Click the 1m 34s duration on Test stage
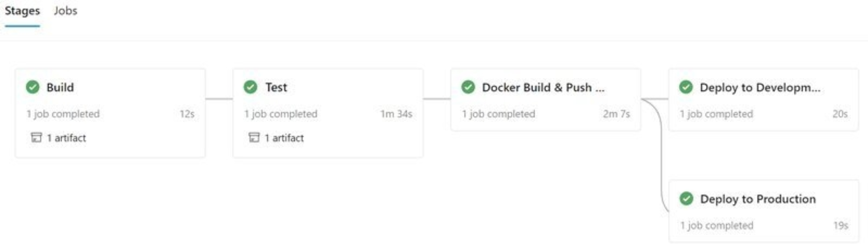868x249 pixels. (x=396, y=114)
